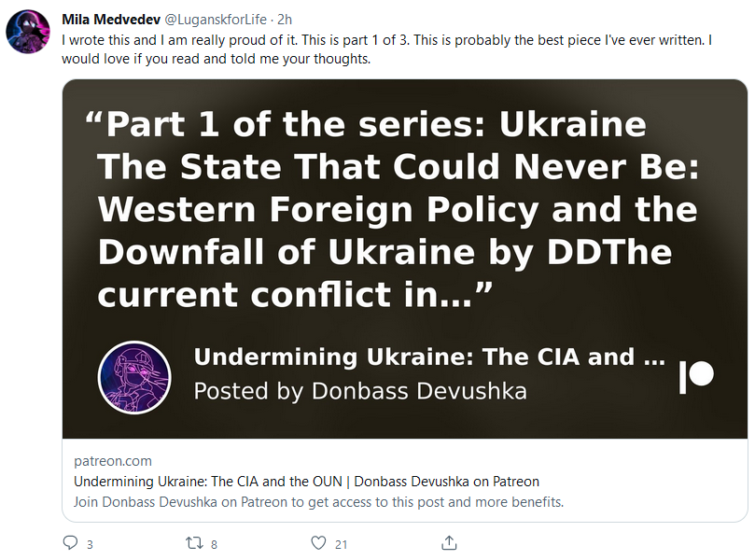This screenshot has width=755, height=560.
Task: Open the @LuganskforLife handle
Action: tap(216, 20)
